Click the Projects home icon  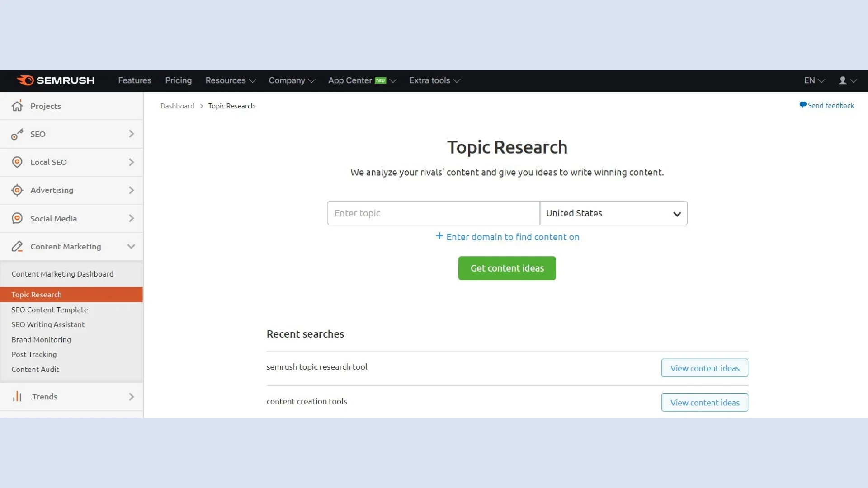coord(17,106)
